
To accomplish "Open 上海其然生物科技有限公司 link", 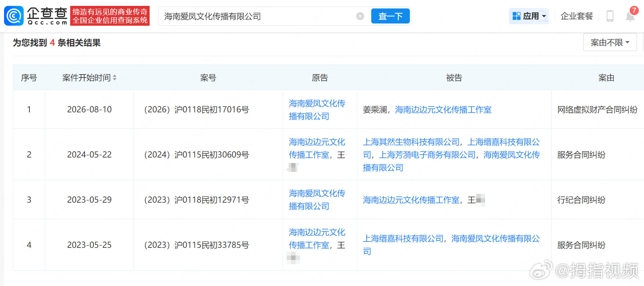I will [x=411, y=142].
